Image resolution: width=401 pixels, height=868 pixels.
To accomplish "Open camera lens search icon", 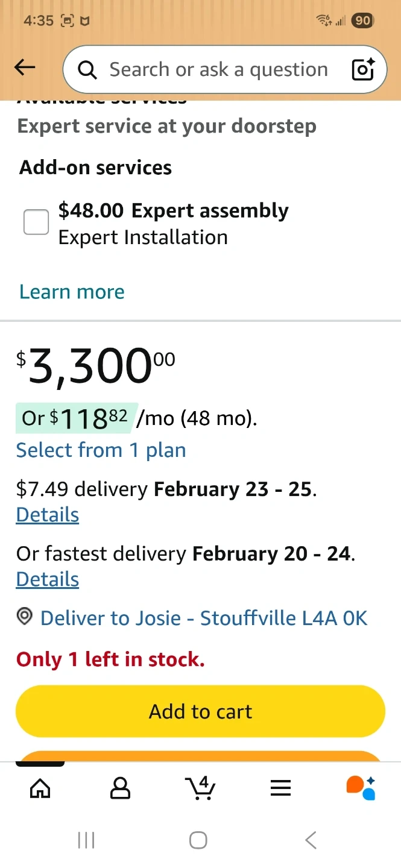I will pos(363,70).
